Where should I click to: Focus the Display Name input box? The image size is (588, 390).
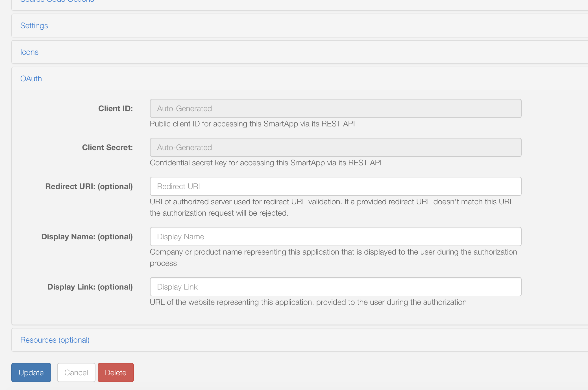tap(335, 237)
